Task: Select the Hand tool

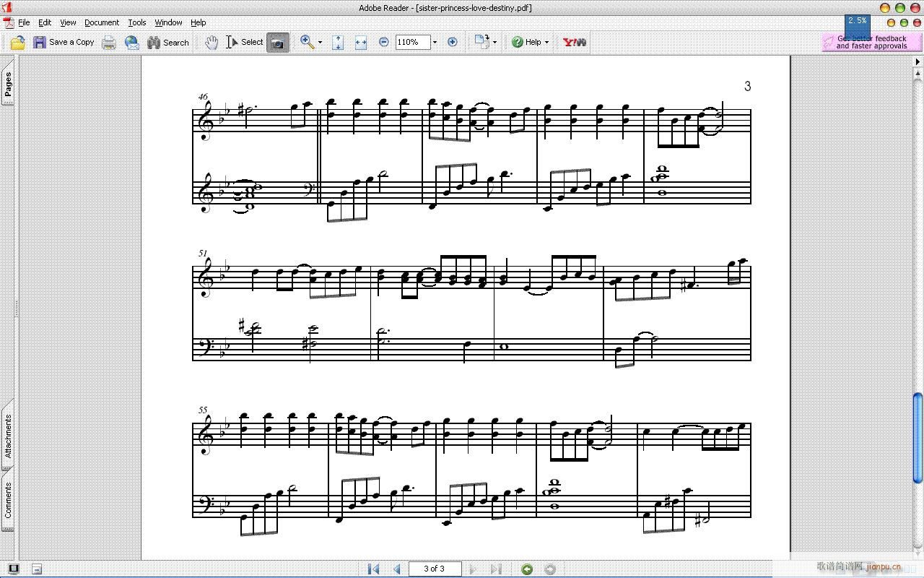Action: (211, 43)
